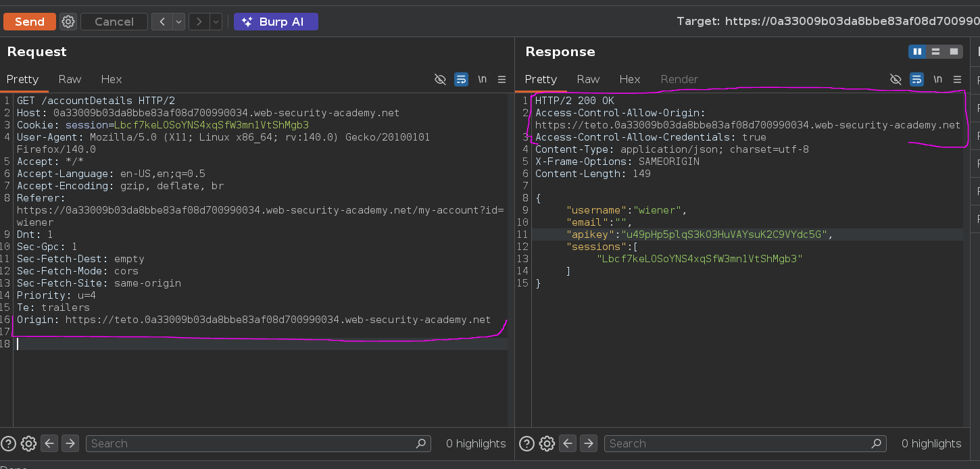980x469 pixels.
Task: Focus the Request panel Search field
Action: coord(258,443)
